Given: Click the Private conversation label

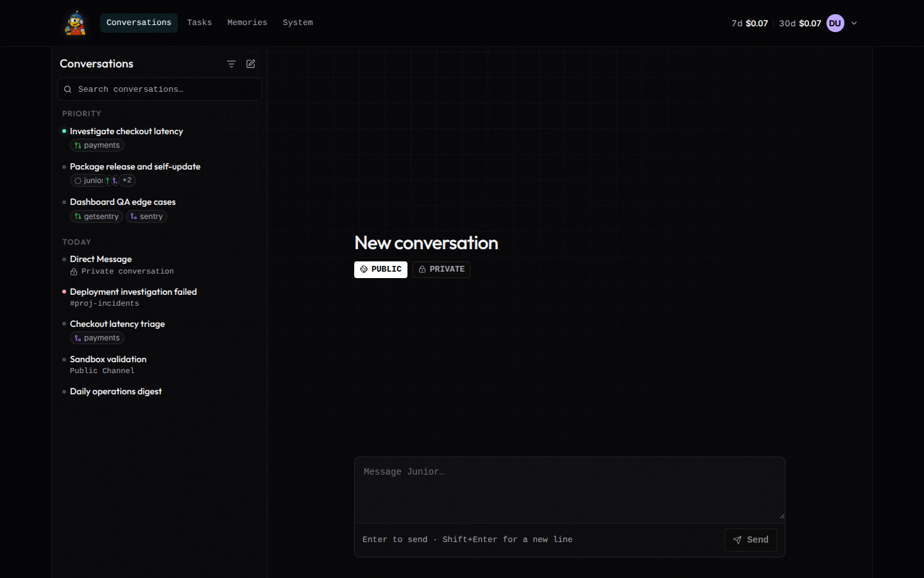Looking at the screenshot, I should coord(128,271).
